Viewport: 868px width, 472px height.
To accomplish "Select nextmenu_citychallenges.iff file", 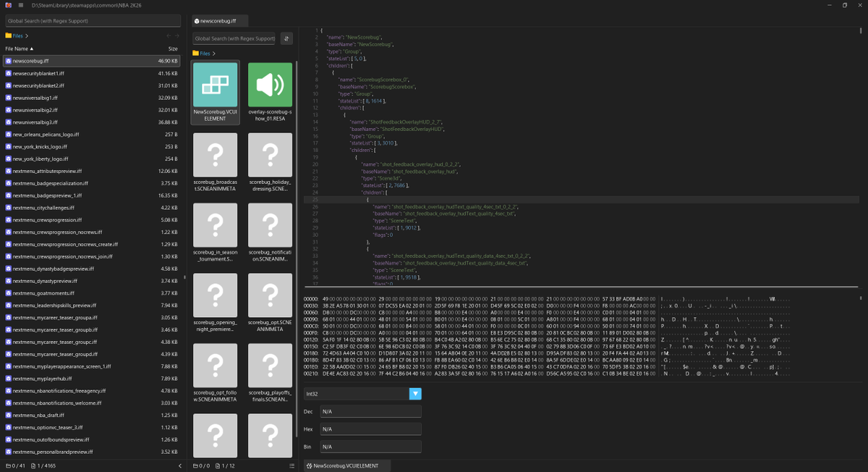I will 93,208.
